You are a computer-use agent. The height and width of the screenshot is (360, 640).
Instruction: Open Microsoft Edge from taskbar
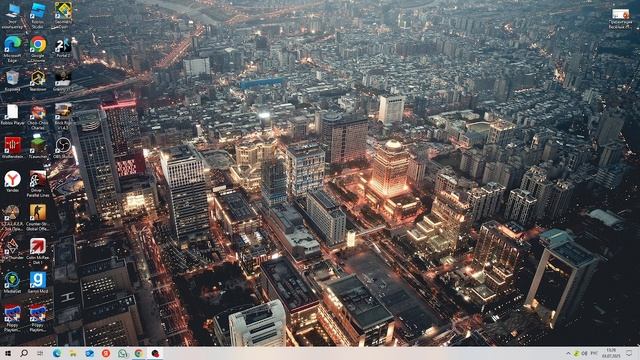point(57,353)
